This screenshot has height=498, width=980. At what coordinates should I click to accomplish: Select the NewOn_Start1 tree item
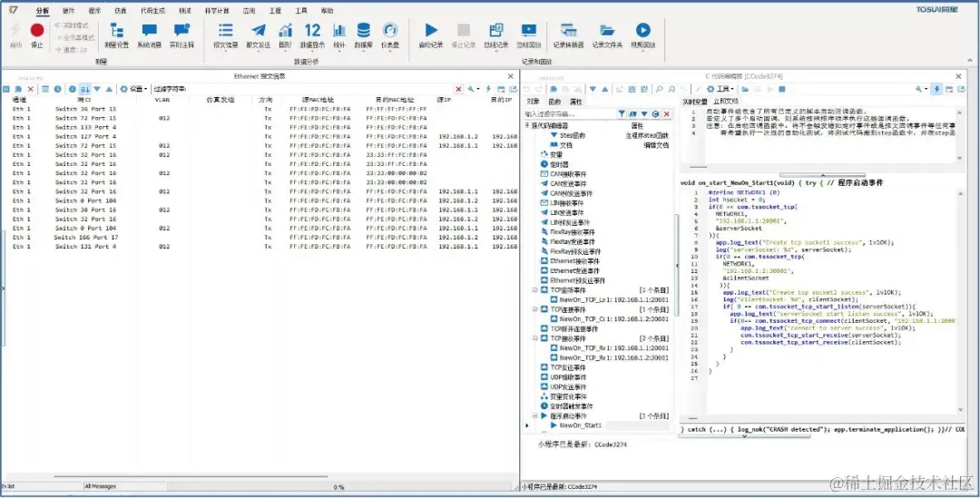click(x=581, y=425)
